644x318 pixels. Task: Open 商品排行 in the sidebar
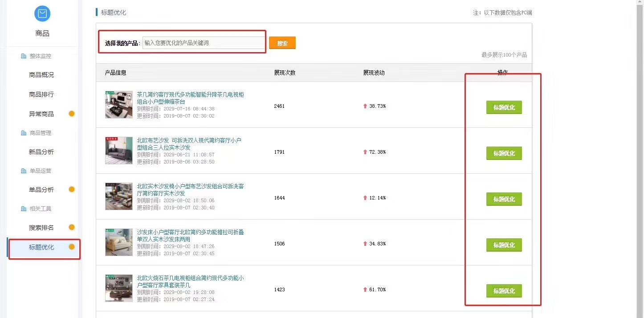(41, 94)
